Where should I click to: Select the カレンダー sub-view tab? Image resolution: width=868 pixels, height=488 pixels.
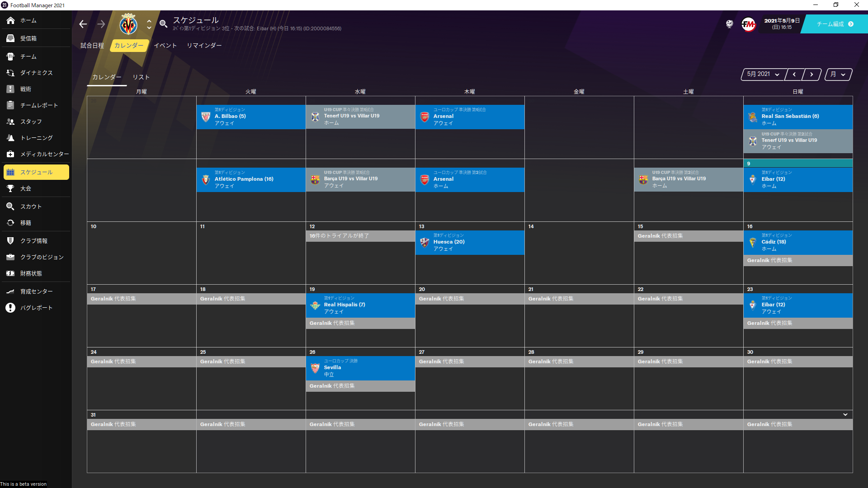click(x=107, y=77)
